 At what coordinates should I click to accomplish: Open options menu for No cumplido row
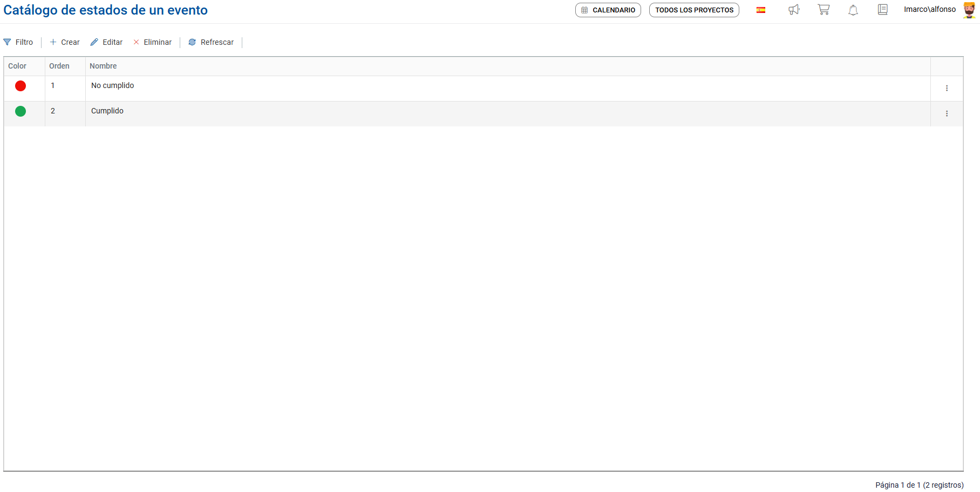click(947, 88)
